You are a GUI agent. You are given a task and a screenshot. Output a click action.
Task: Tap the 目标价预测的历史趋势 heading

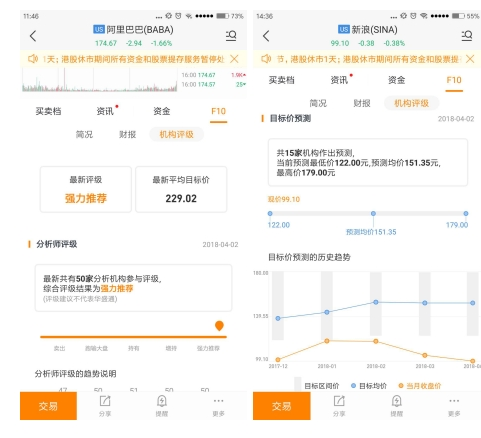(x=309, y=257)
